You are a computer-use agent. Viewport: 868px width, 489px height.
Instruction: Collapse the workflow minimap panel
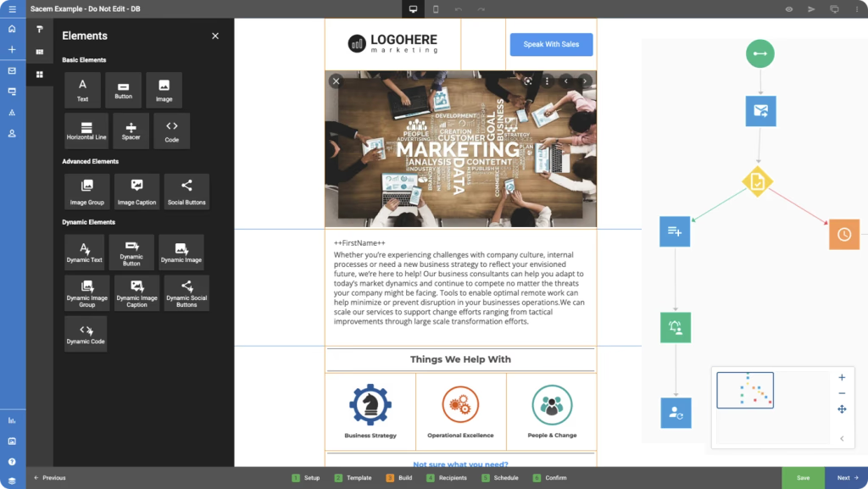tap(842, 439)
